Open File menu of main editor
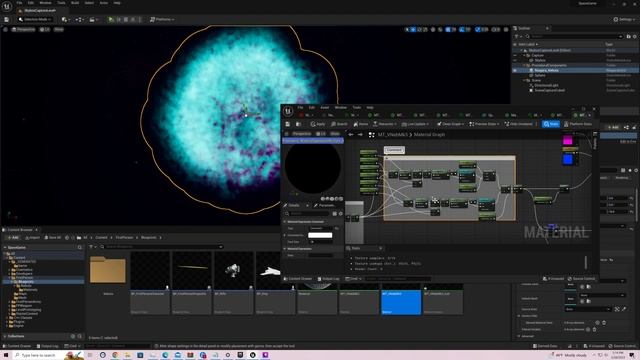 [19, 3]
